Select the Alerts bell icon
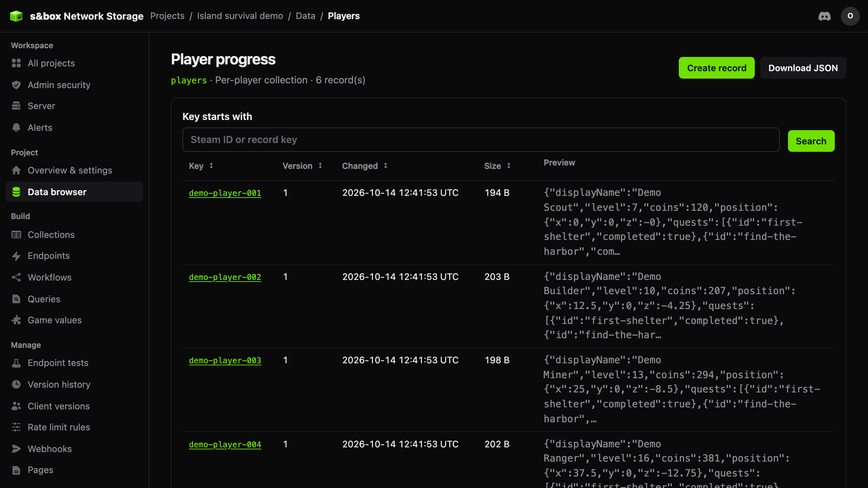The width and height of the screenshot is (868, 488). point(16,127)
